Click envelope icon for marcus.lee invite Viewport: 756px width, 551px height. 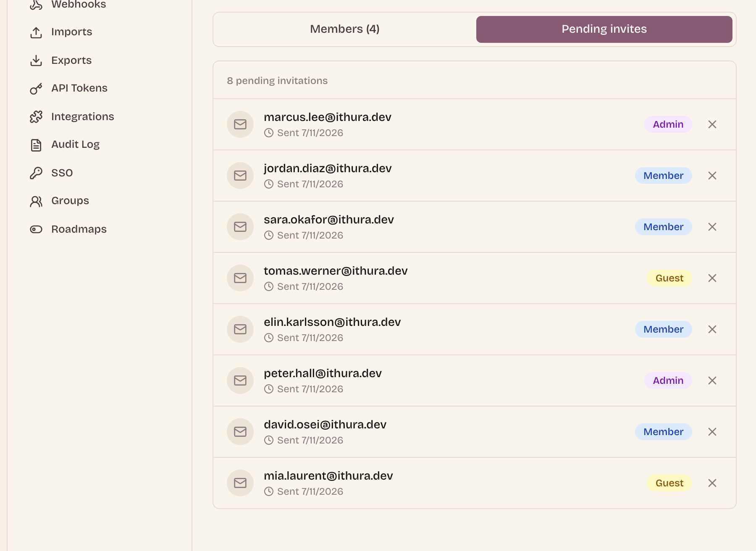(x=240, y=124)
